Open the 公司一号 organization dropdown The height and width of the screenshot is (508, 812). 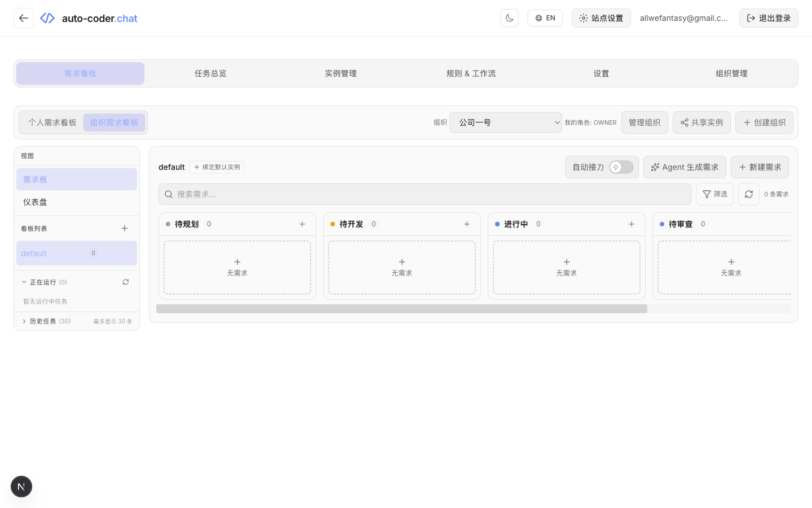[x=505, y=122]
